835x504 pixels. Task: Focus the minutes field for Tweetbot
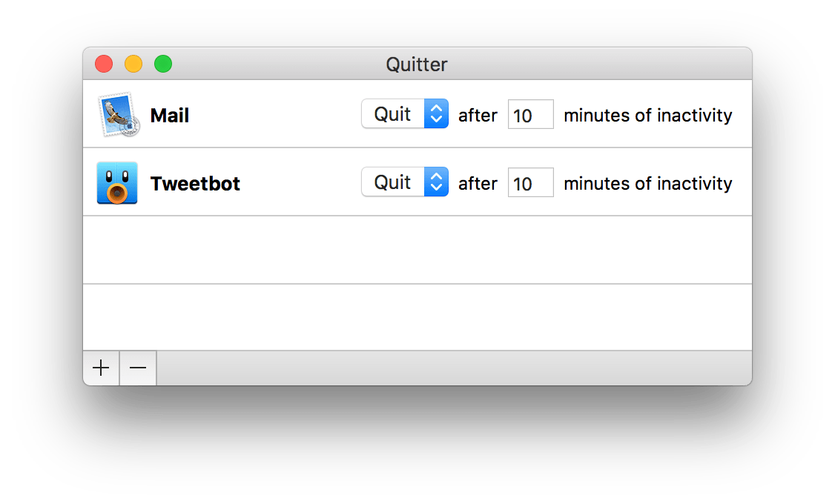pyautogui.click(x=530, y=183)
